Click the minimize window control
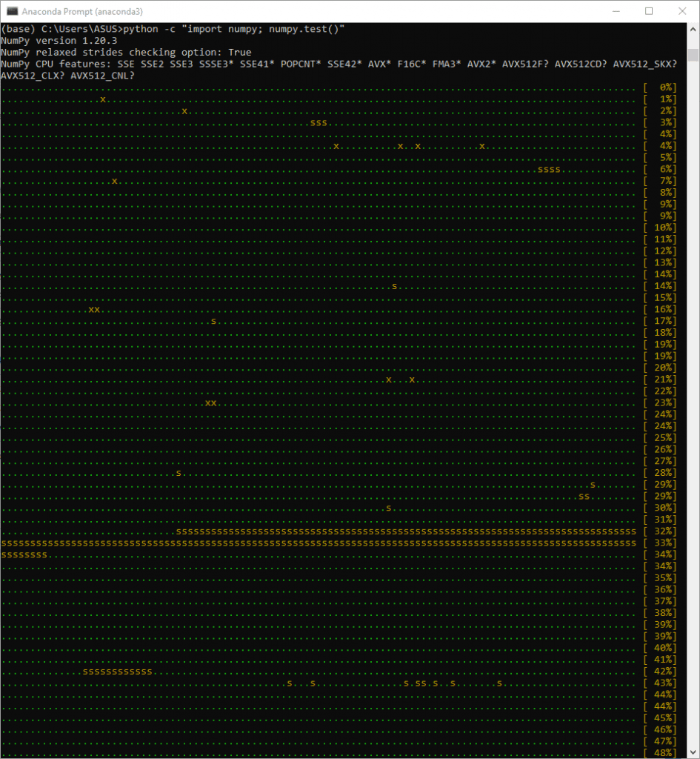 pyautogui.click(x=616, y=11)
